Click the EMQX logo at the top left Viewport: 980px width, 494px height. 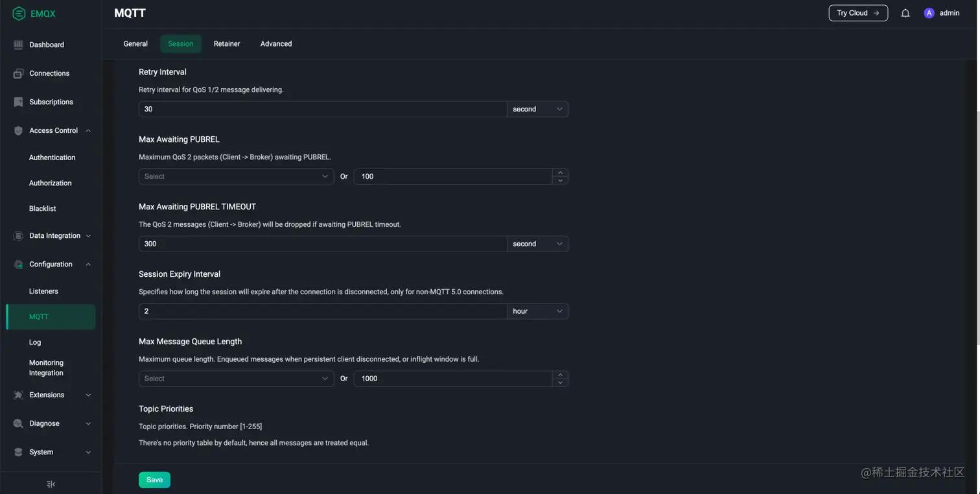pos(31,13)
